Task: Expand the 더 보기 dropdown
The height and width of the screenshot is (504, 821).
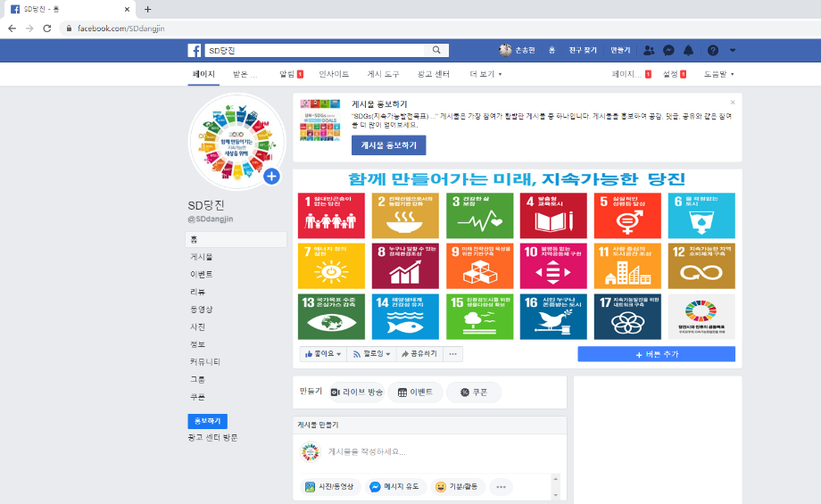Action: [x=485, y=74]
